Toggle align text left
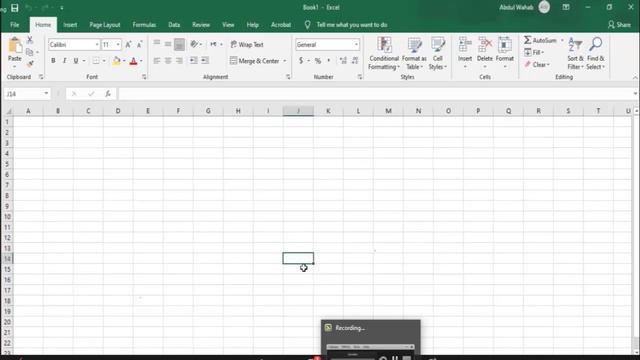This screenshot has height=360, width=640. point(157,61)
